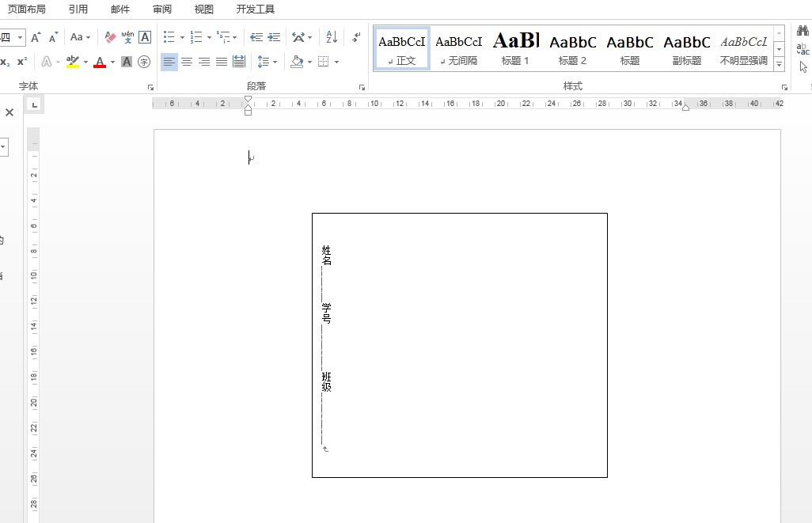Switch to the 开发工具 tab

(256, 9)
